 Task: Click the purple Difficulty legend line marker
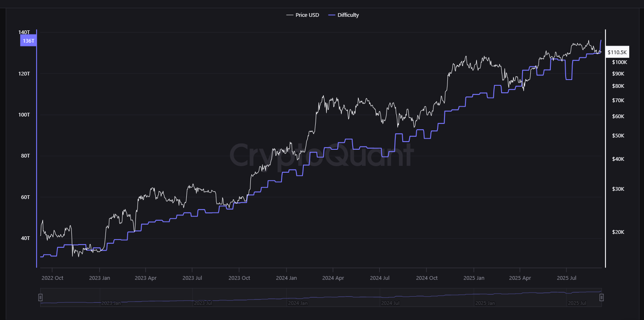332,15
